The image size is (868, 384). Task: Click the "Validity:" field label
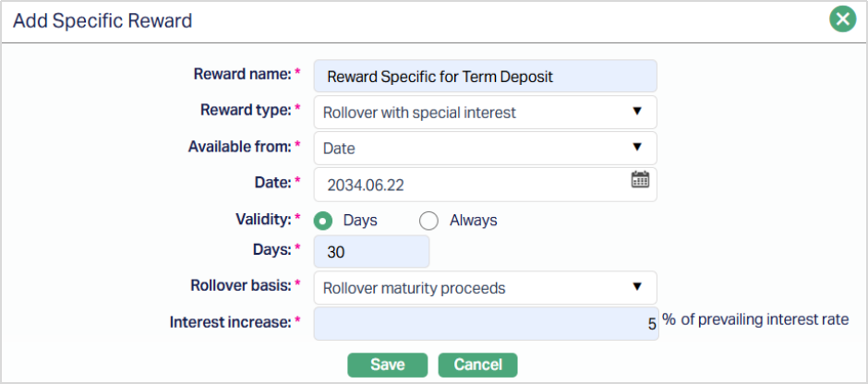262,219
